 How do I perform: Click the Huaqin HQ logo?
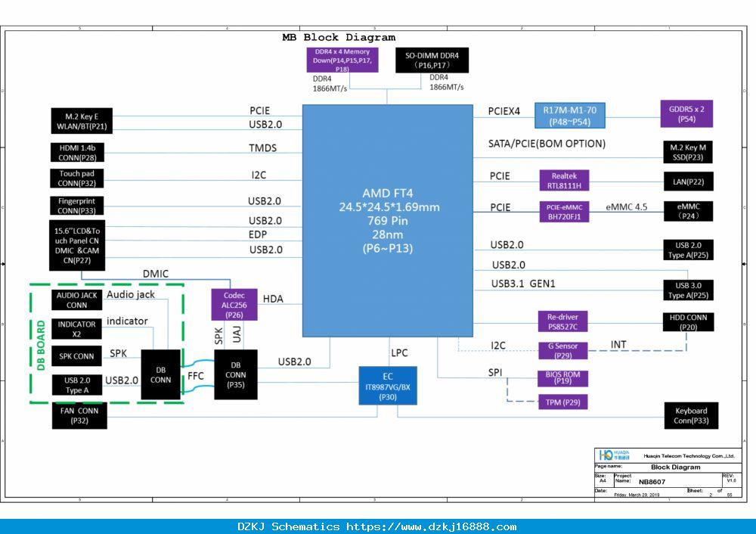click(614, 455)
